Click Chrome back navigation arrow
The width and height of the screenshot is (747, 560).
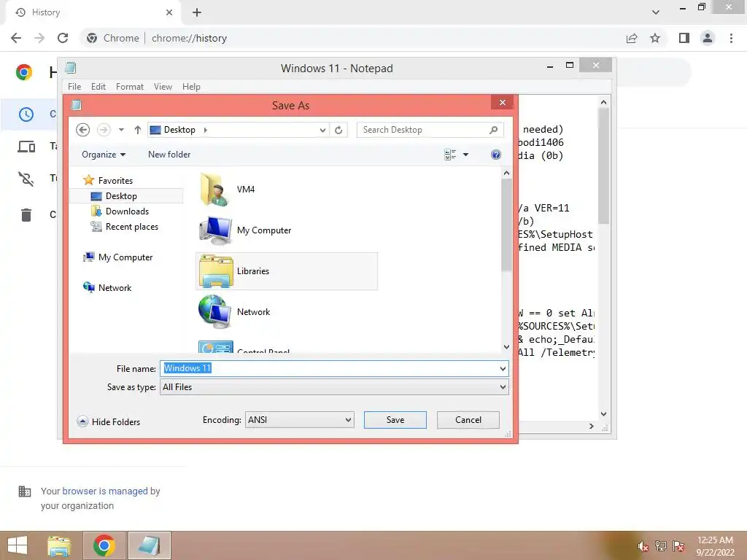click(x=16, y=38)
